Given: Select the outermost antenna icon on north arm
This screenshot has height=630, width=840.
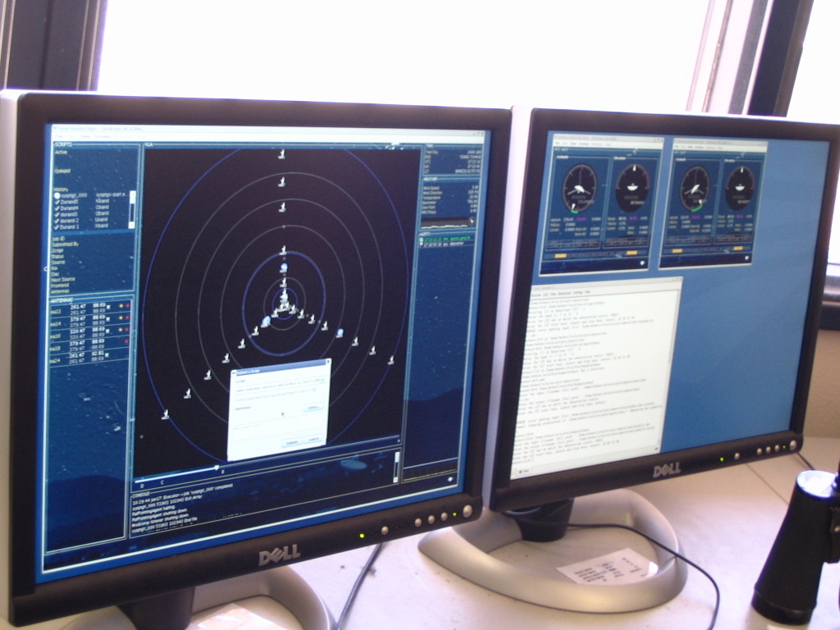Looking at the screenshot, I should click(281, 154).
